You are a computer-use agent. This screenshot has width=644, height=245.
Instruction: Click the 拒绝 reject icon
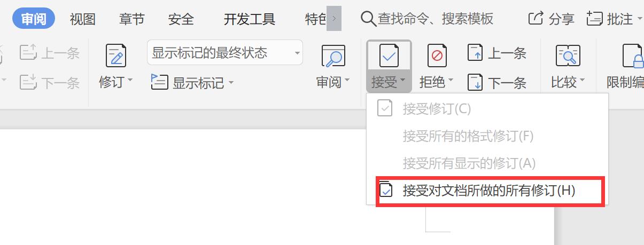tap(437, 55)
